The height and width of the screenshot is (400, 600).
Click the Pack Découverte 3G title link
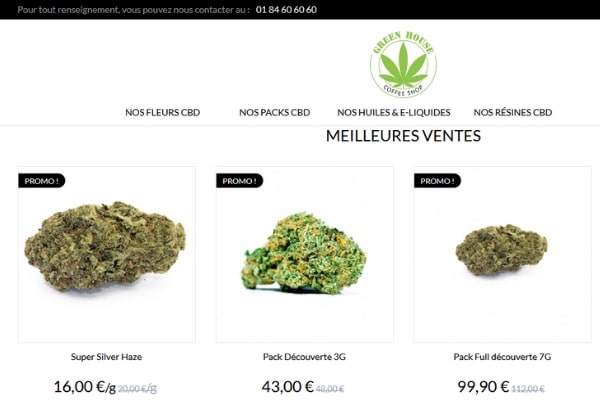[304, 357]
